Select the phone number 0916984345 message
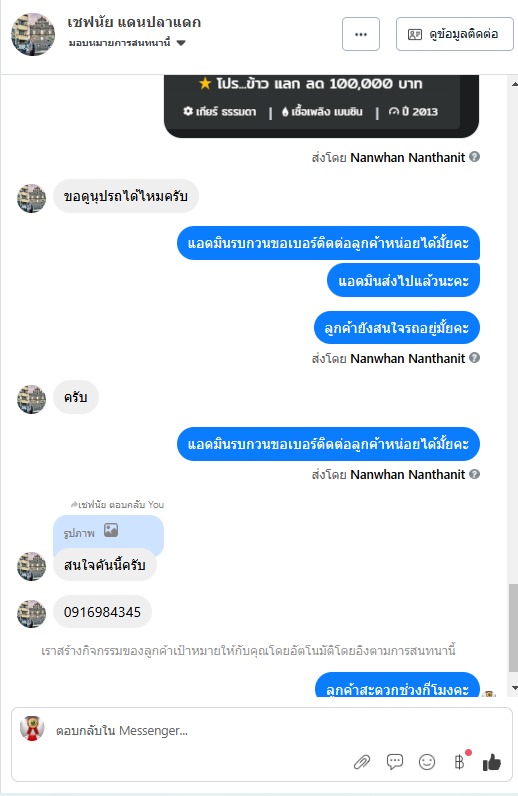518x796 pixels. [102, 612]
